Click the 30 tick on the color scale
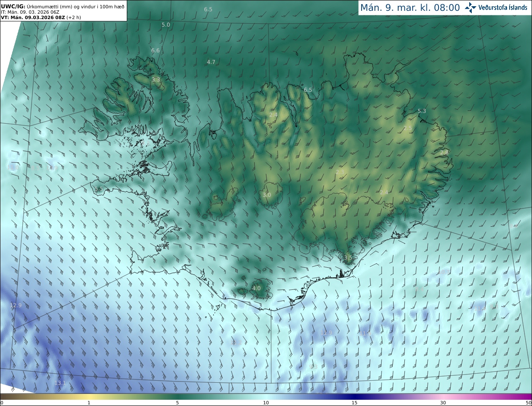Viewport: 532px width, 406px height. point(443,403)
